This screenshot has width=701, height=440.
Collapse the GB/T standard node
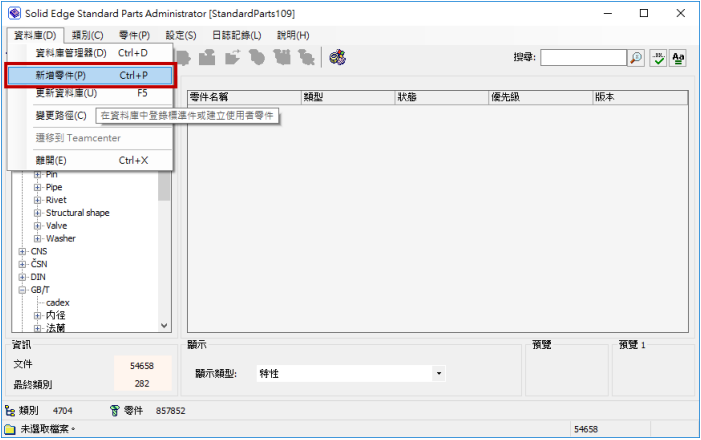click(22, 290)
